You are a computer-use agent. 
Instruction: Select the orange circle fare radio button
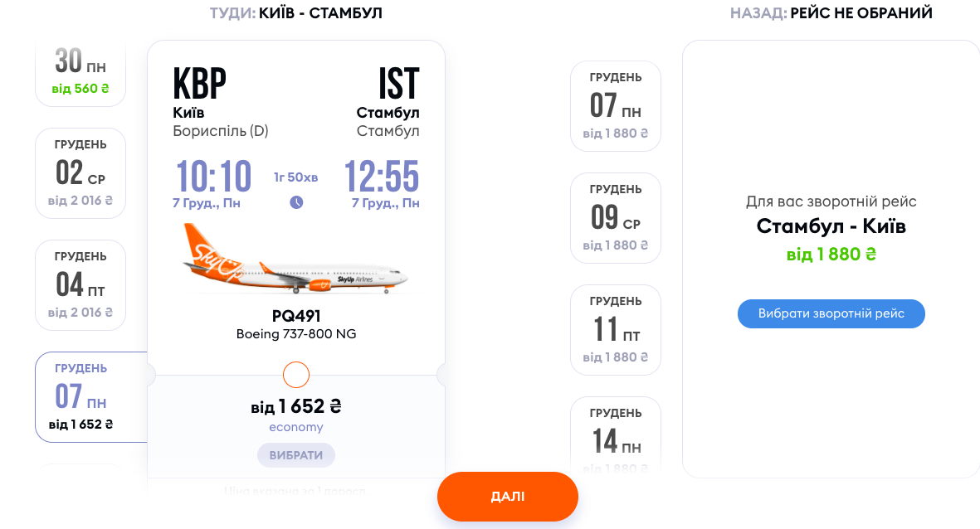point(296,375)
